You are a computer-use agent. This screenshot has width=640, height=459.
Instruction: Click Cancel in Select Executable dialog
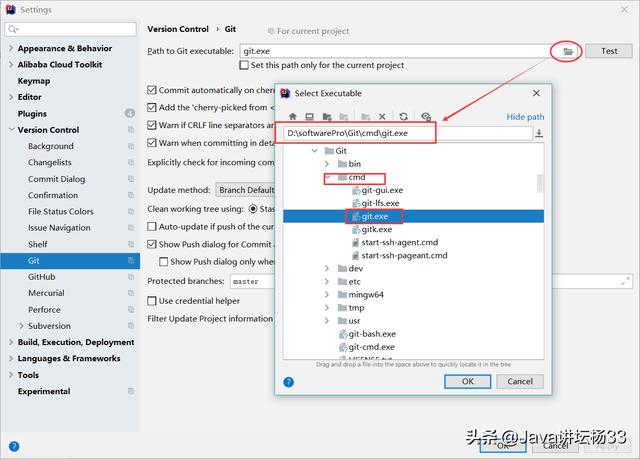coord(520,381)
